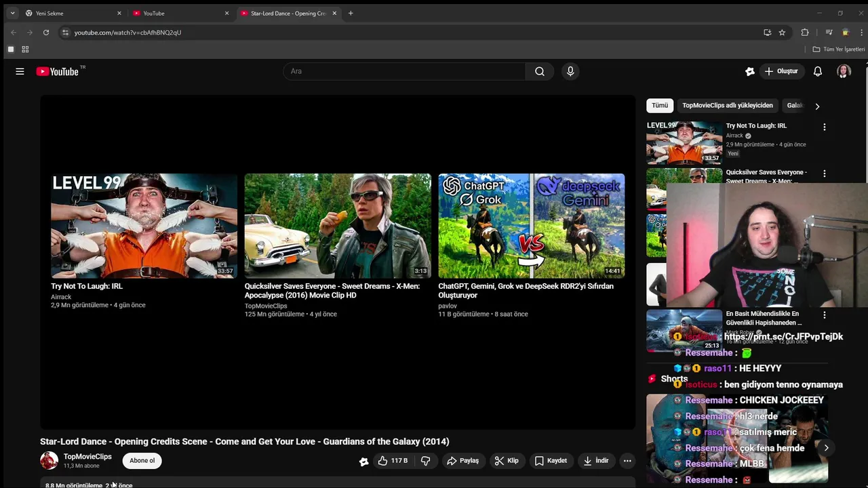Open the TopMovieClips channel name link
The image size is (868, 488).
point(87,457)
